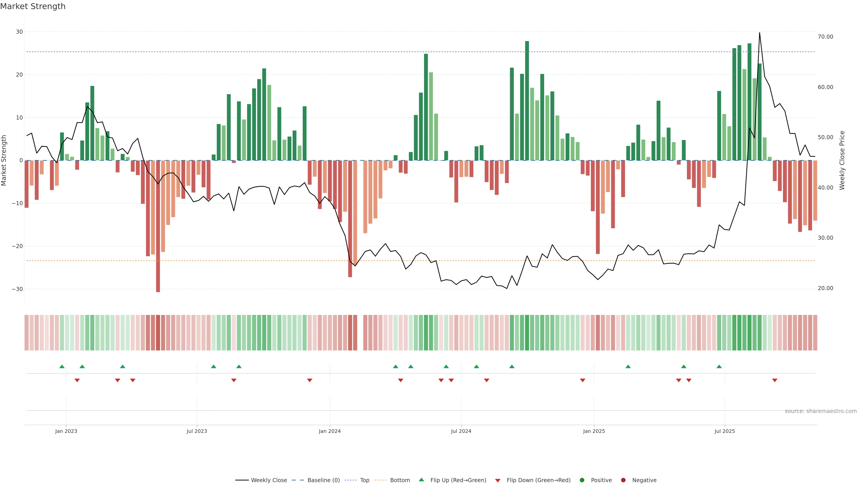Toggle the Baseline (0) legend entry

pos(323,480)
